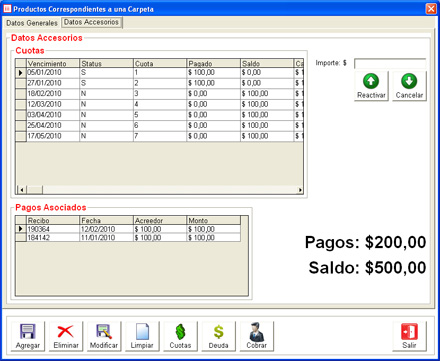440x361 pixels.
Task: Click Acreedor cell for recibo 190364
Action: tap(160, 229)
